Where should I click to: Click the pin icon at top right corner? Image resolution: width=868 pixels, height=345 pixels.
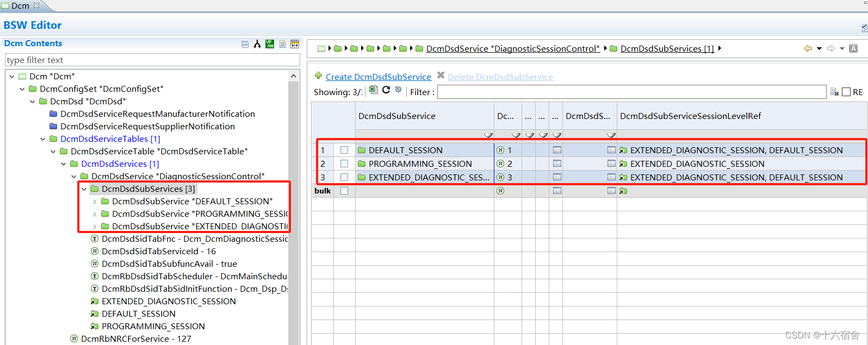click(x=864, y=28)
